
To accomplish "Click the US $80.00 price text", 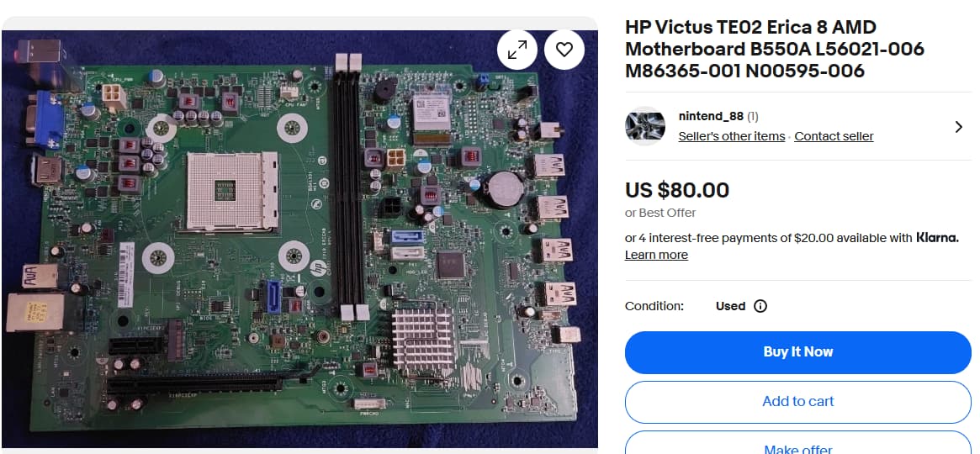I will point(677,189).
